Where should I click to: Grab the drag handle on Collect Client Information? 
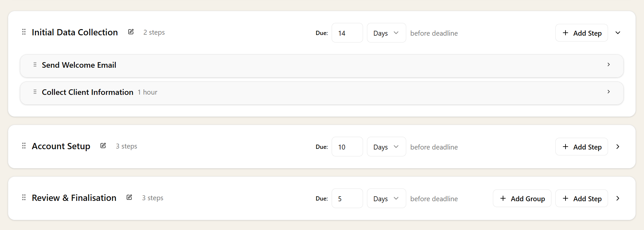pyautogui.click(x=35, y=92)
